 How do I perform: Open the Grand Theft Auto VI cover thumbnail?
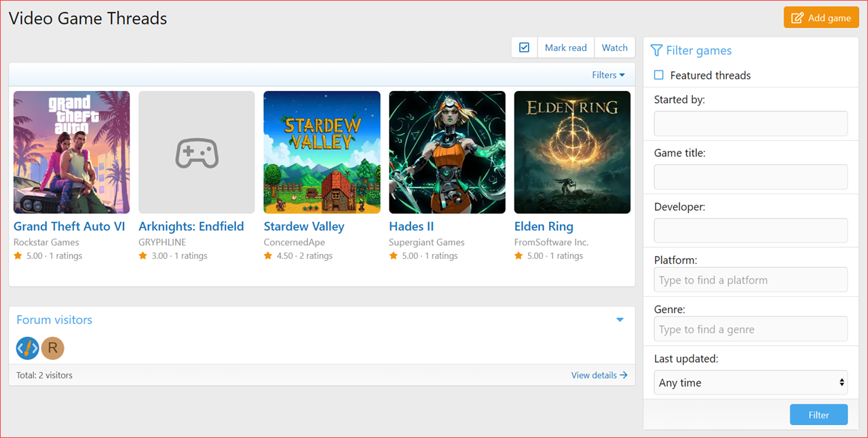coord(71,152)
